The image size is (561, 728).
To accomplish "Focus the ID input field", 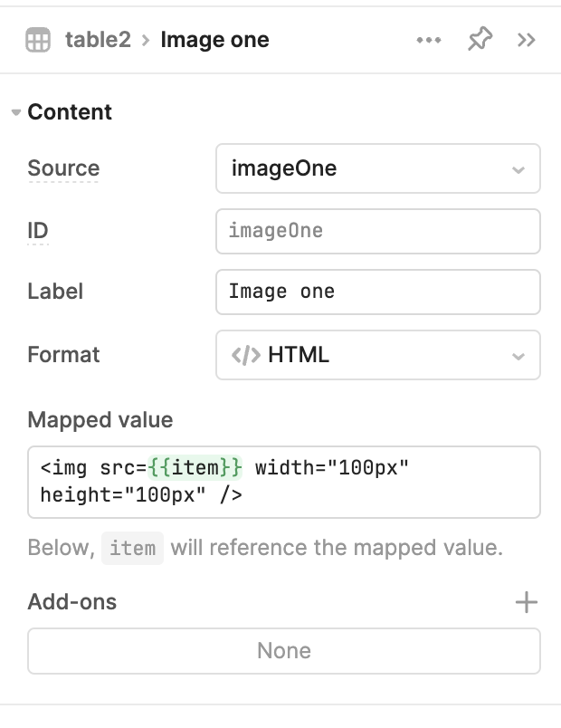I will pyautogui.click(x=377, y=231).
